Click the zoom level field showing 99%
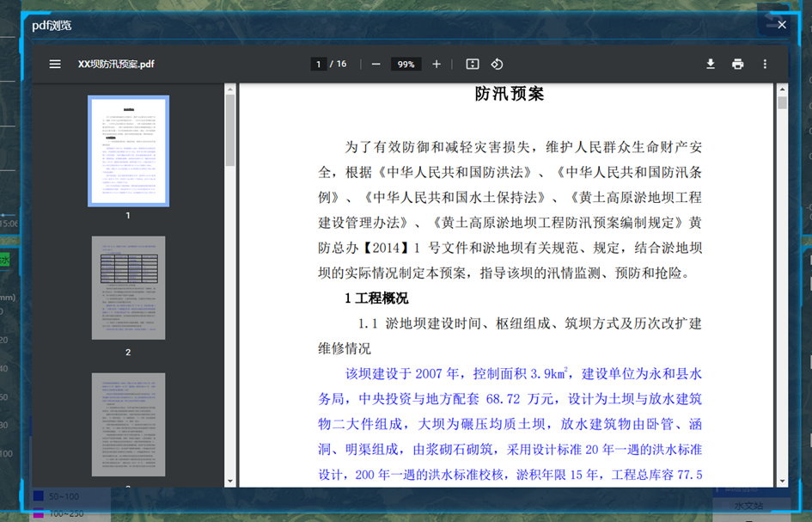 406,64
